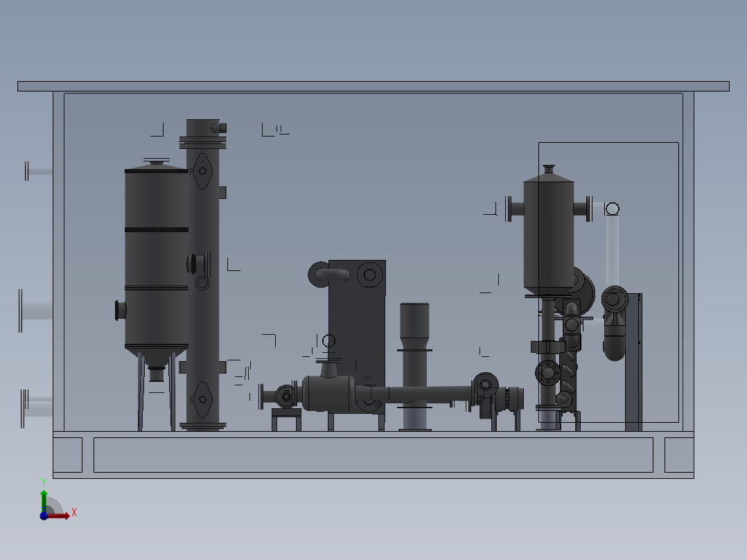This screenshot has height=560, width=747.
Task: Select the oval manhole cover on the upper column
Action: click(x=203, y=170)
